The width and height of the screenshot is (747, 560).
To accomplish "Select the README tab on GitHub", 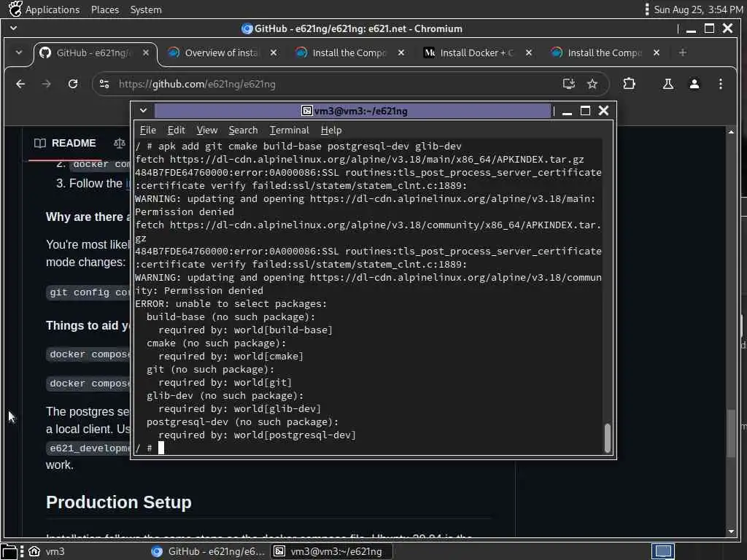I will tap(65, 144).
